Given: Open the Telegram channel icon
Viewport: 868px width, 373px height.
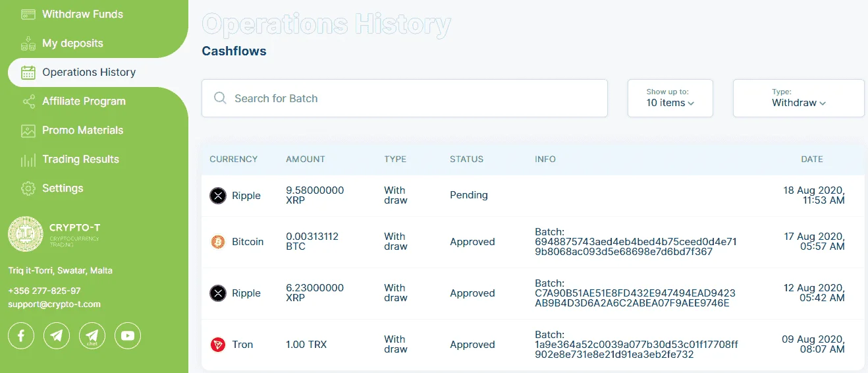Looking at the screenshot, I should (57, 336).
